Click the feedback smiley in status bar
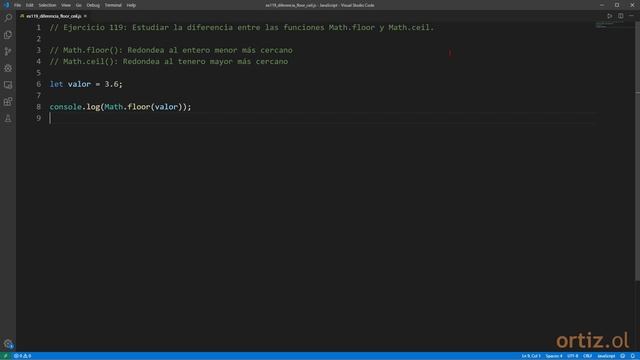Viewport: 640px width, 360px height. click(622, 356)
